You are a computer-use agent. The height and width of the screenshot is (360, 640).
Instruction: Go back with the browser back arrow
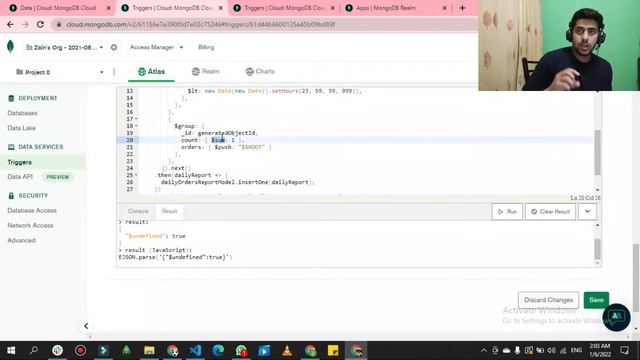(x=11, y=24)
